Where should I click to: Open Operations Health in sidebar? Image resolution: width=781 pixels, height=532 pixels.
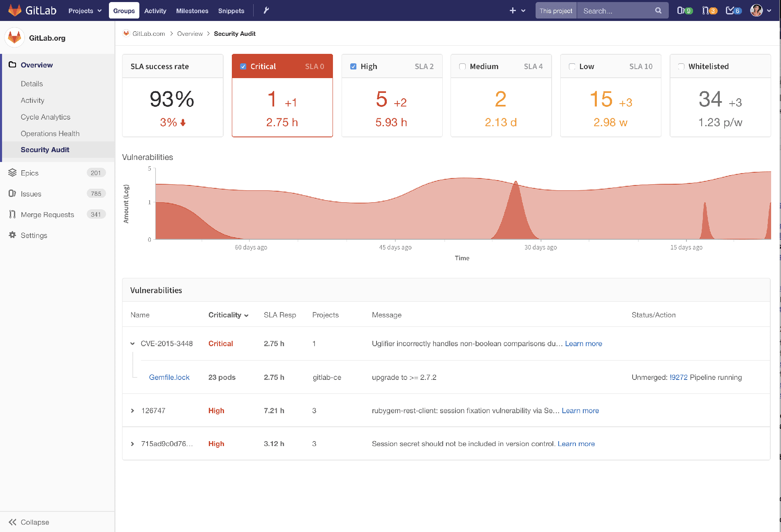click(50, 134)
